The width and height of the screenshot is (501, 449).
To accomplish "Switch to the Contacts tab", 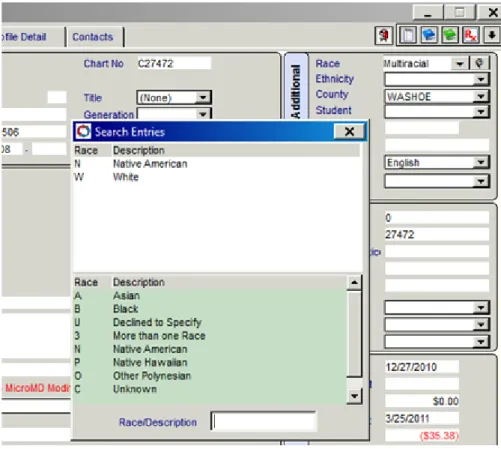I will point(93,37).
